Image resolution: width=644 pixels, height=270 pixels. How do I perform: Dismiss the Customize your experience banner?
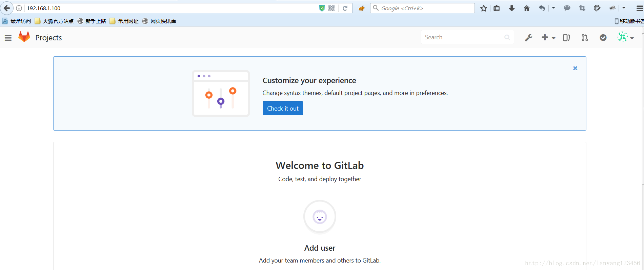coord(575,68)
